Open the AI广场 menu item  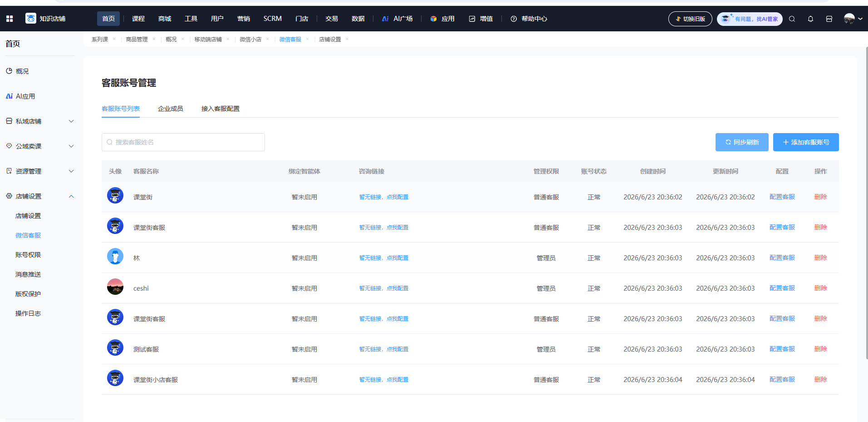[397, 19]
